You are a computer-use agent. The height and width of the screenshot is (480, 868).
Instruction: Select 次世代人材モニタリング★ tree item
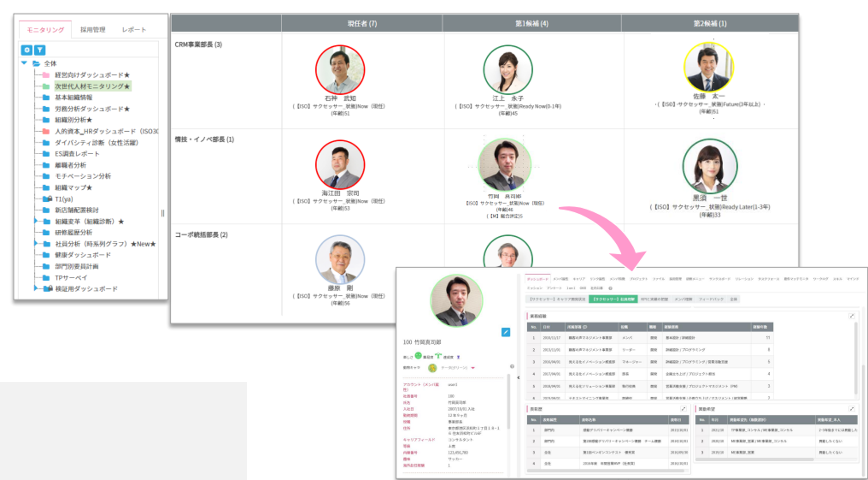92,86
